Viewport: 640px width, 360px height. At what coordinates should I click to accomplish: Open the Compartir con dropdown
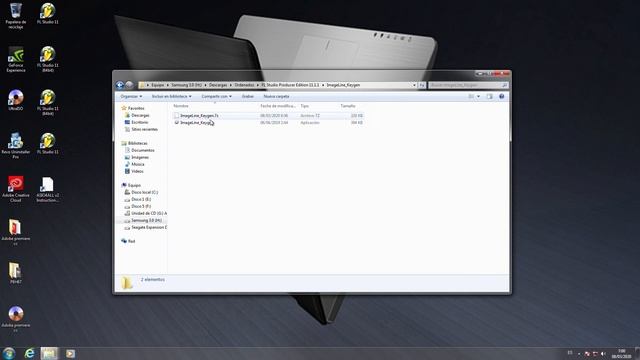216,96
